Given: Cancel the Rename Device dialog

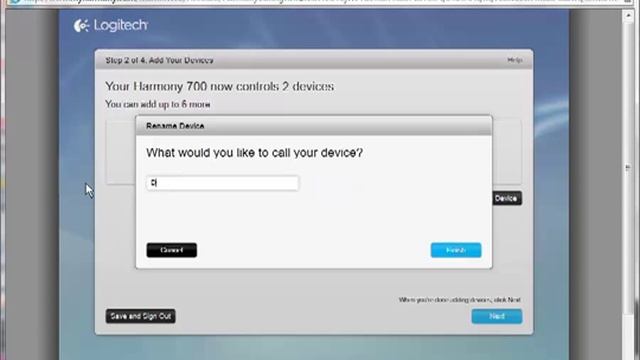Looking at the screenshot, I should (171, 250).
